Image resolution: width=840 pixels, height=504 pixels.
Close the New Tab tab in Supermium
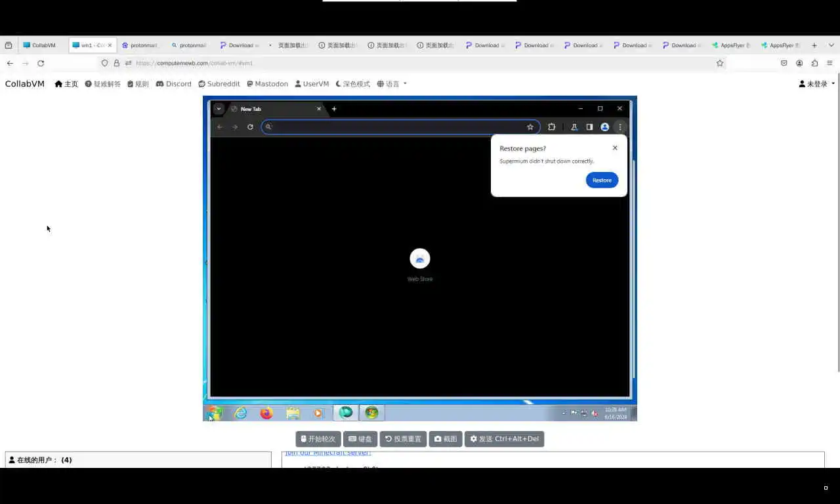point(319,109)
